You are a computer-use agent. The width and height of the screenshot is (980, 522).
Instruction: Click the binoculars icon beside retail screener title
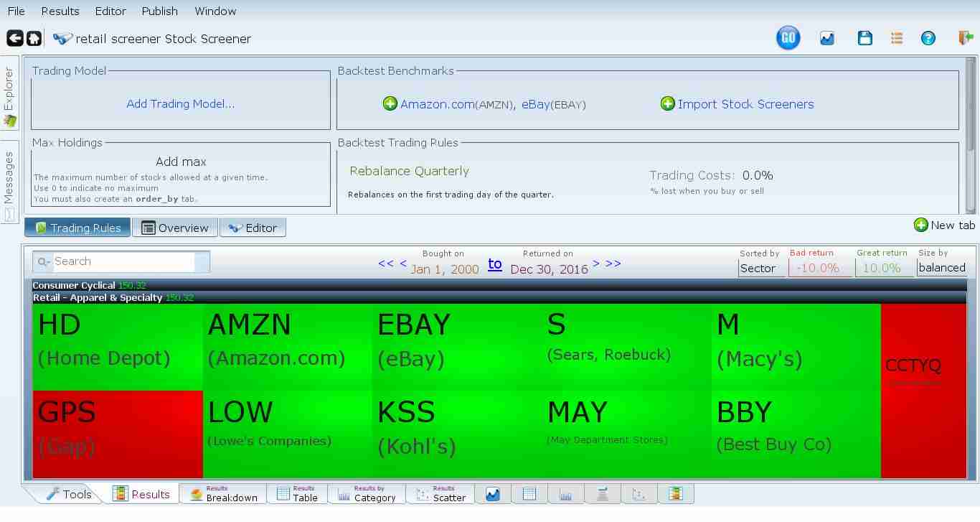click(62, 39)
